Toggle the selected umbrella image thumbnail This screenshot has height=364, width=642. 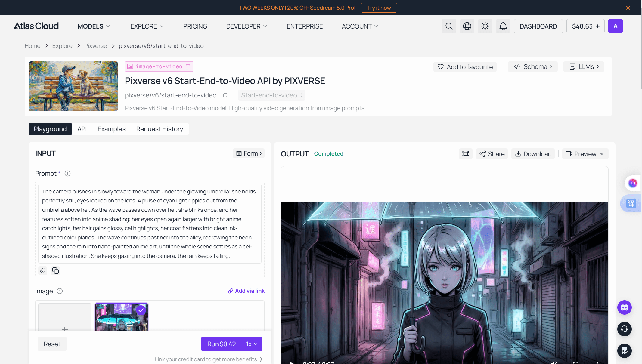pos(122,317)
